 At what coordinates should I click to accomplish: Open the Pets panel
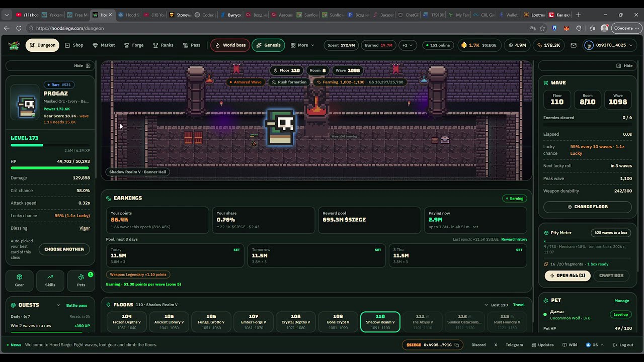click(81, 281)
